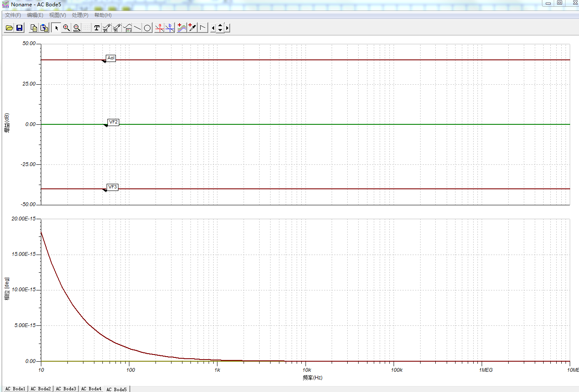Enable cursor A on the diagram
Viewport: 579px width, 392px height.
160,28
